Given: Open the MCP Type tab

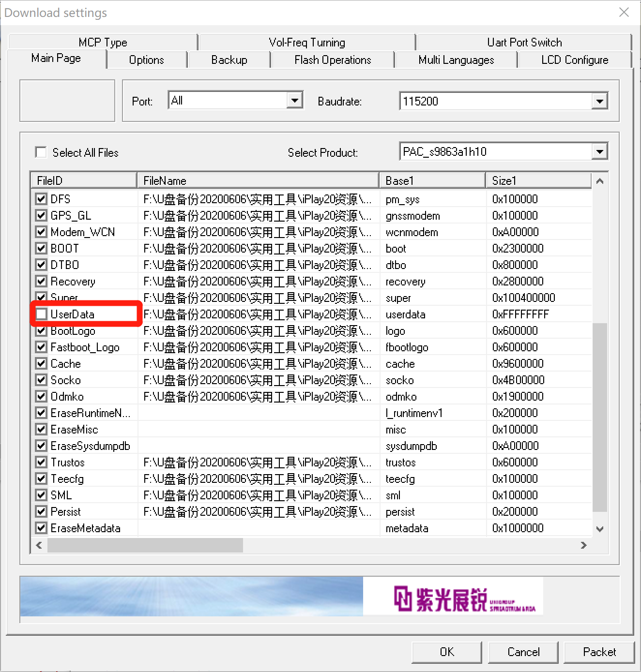Looking at the screenshot, I should [103, 42].
